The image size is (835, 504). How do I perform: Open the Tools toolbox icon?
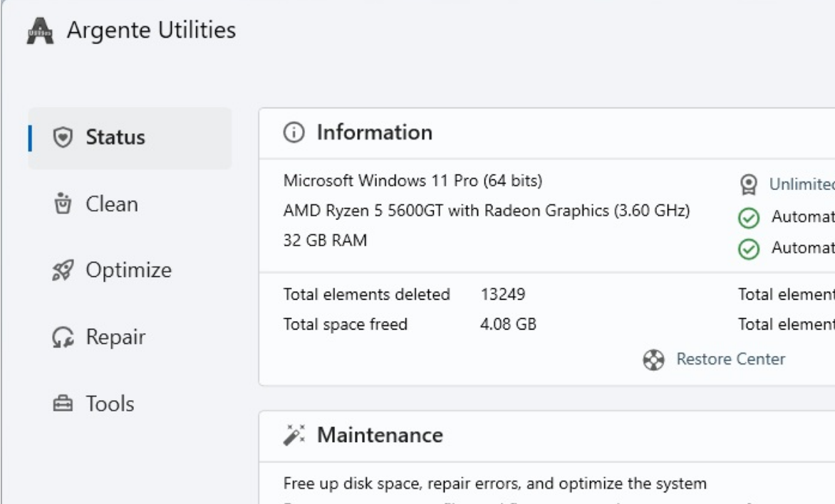click(63, 404)
